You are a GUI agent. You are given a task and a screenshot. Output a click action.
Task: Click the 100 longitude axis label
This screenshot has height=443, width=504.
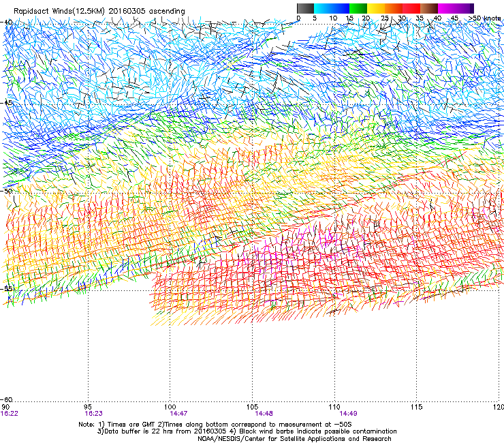coord(170,407)
